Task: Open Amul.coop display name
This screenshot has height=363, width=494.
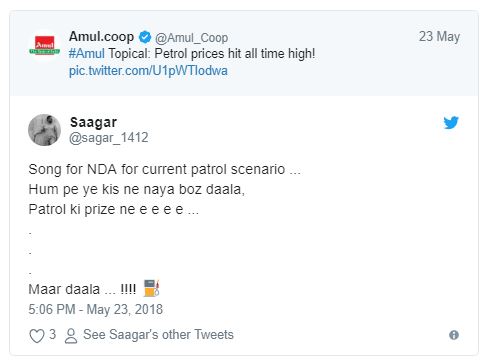Action: pos(101,37)
